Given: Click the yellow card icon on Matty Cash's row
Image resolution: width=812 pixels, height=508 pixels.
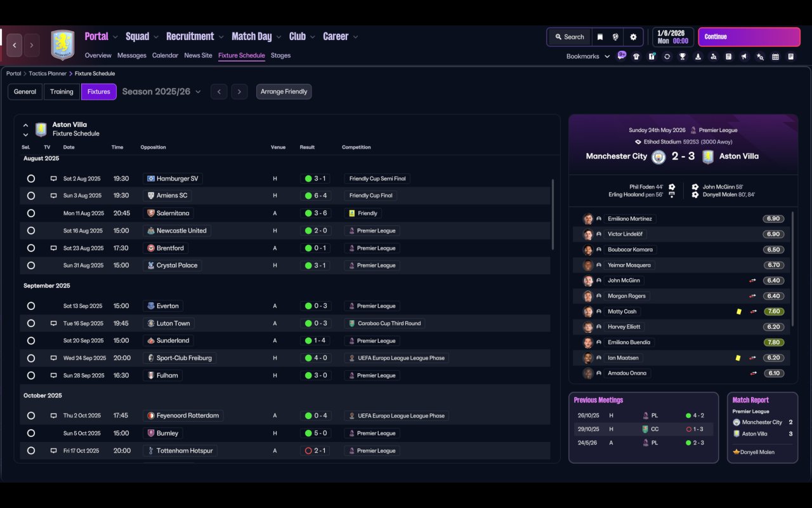Looking at the screenshot, I should pyautogui.click(x=738, y=312).
